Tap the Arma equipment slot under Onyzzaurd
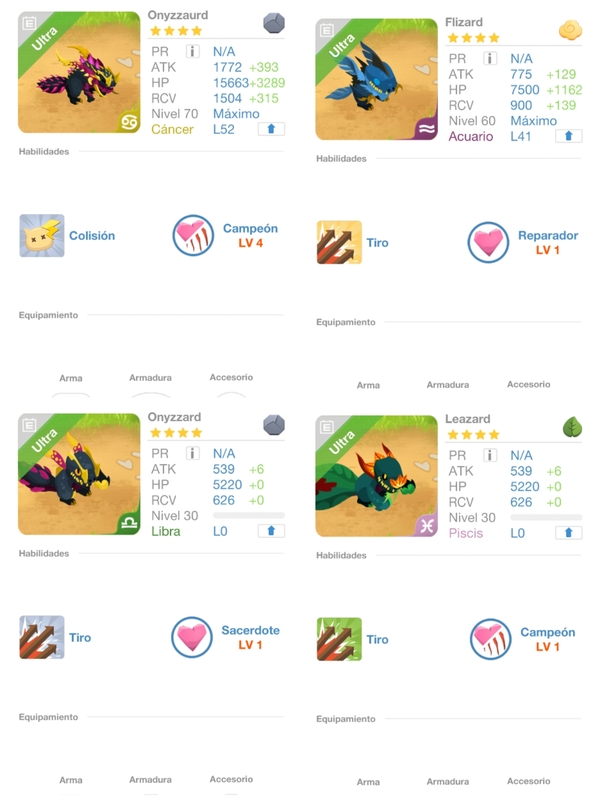Screen dimensions: 600x800 point(71,379)
